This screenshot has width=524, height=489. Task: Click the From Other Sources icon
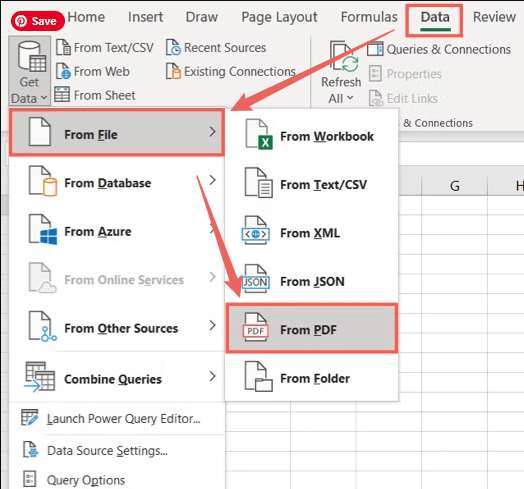click(x=42, y=327)
